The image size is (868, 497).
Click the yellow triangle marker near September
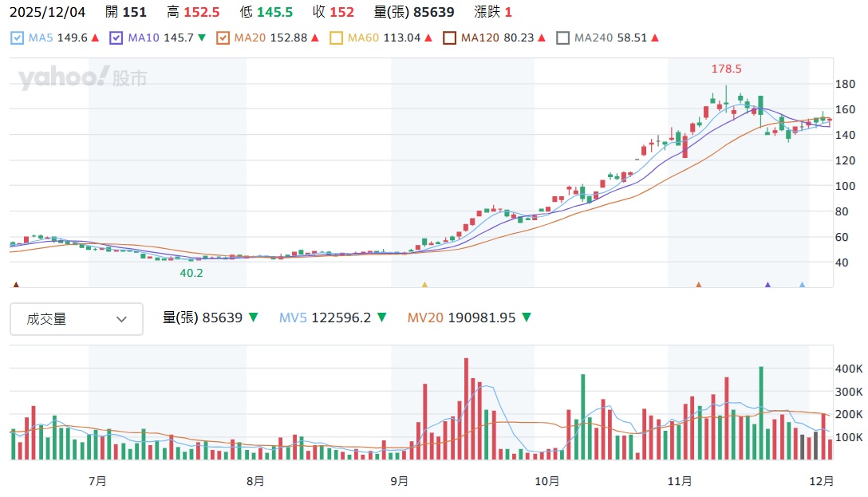[x=424, y=284]
